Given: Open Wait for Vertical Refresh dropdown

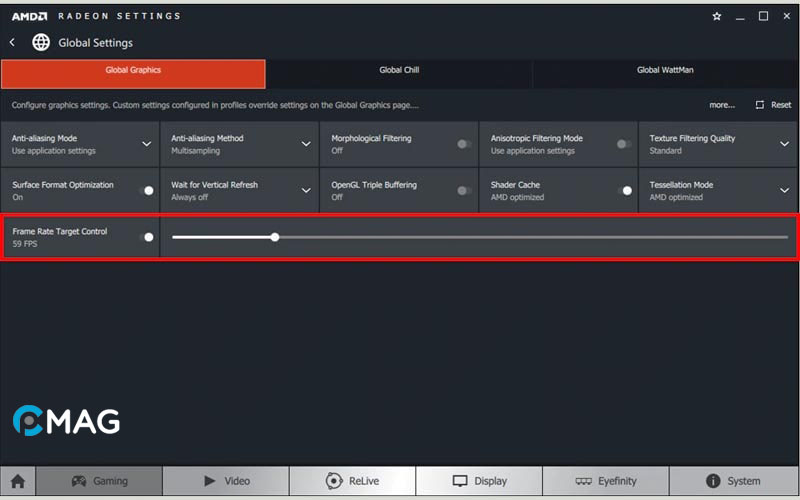Looking at the screenshot, I should tap(306, 191).
